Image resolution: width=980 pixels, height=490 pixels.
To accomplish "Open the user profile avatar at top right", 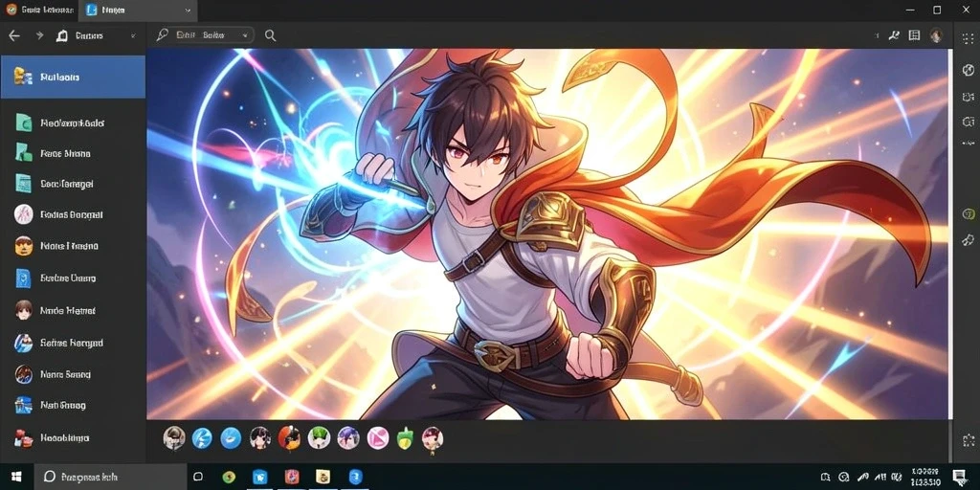I will pyautogui.click(x=936, y=35).
